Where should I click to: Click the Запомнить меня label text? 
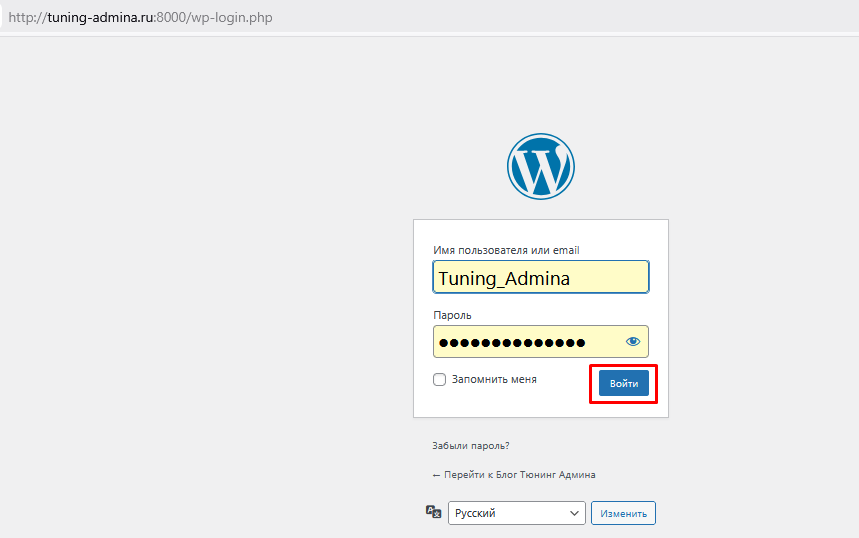tap(492, 380)
